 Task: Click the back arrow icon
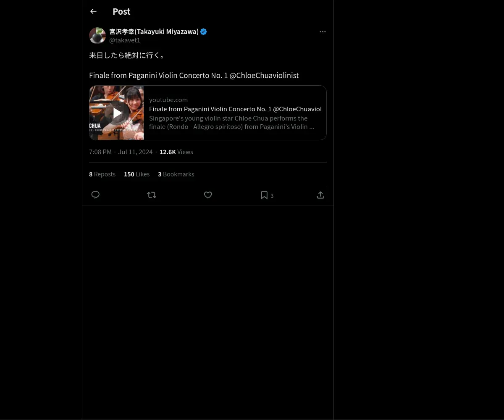[x=93, y=11]
